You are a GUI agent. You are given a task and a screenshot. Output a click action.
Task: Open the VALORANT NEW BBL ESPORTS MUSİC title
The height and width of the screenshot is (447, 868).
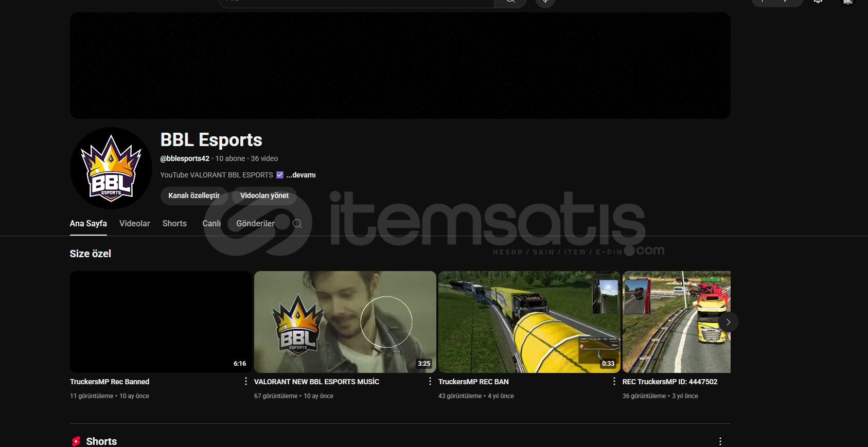click(316, 382)
